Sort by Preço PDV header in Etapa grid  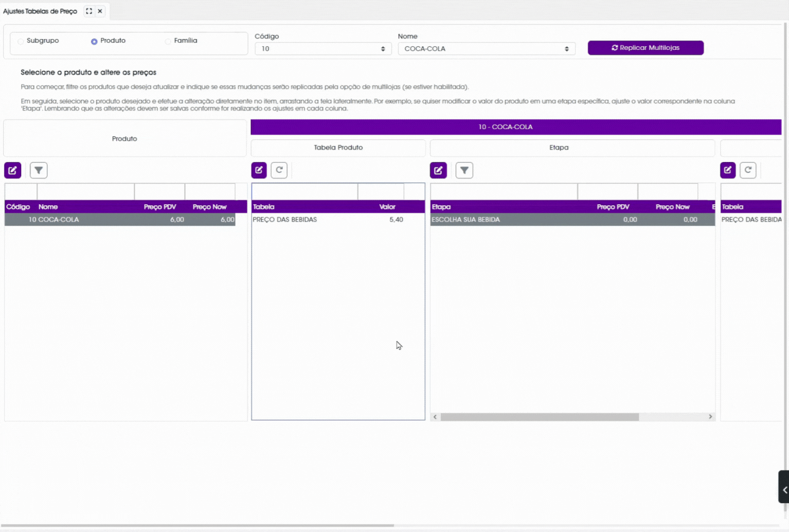(613, 207)
